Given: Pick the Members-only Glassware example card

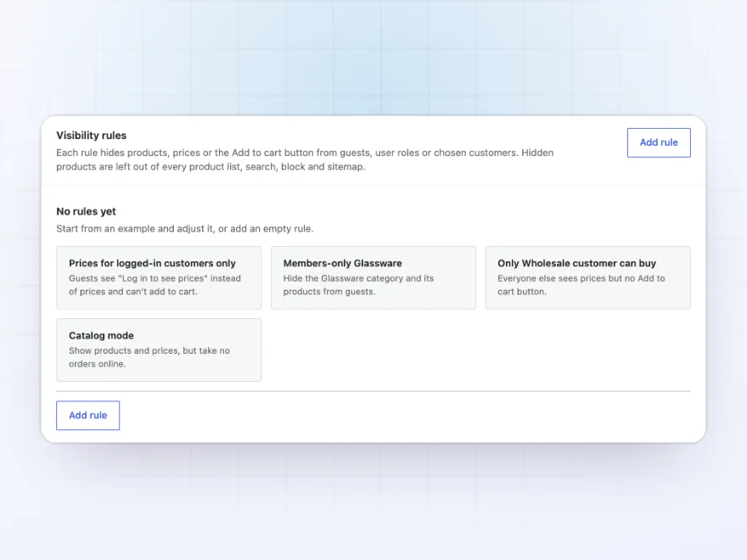Looking at the screenshot, I should click(x=373, y=277).
